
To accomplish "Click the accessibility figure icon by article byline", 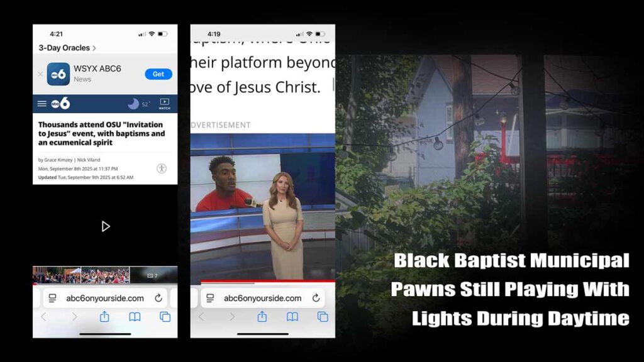I will point(162,168).
